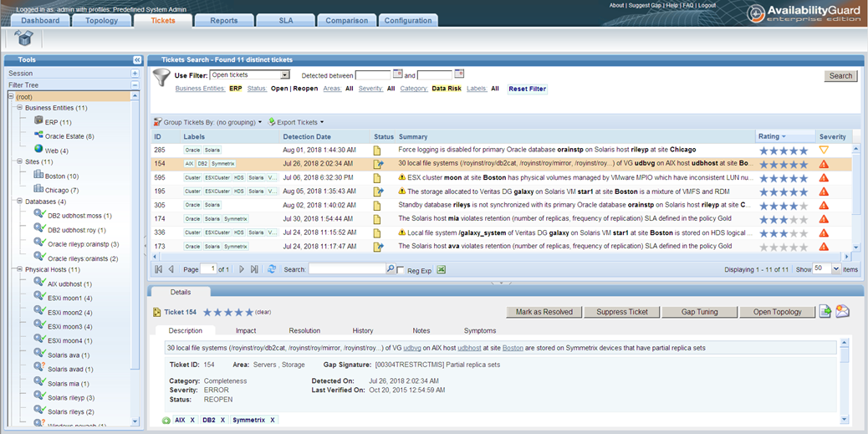Click orange severity triangle for ticket 285
The image size is (868, 434).
[x=824, y=150]
